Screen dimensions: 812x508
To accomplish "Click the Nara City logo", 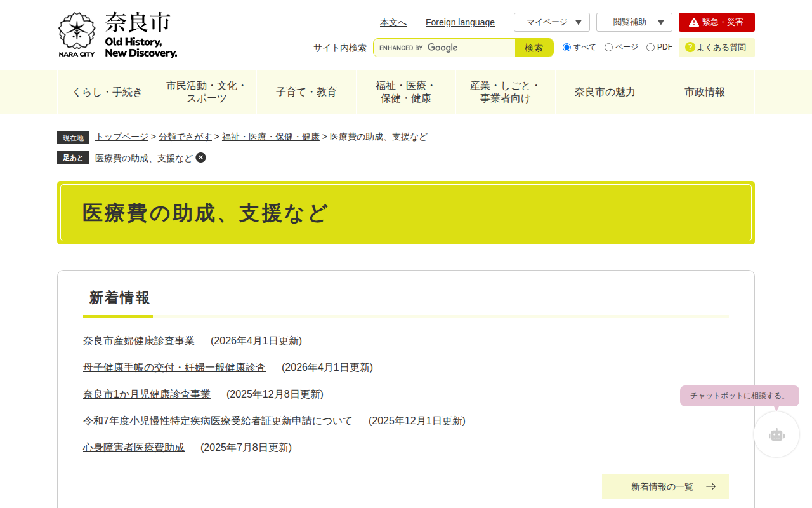I will coord(117,35).
